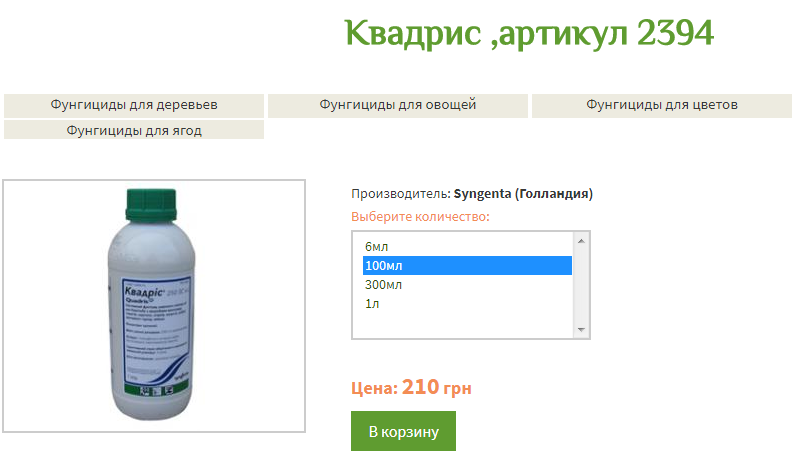Image resolution: width=798 pixels, height=462 pixels.
Task: Open the Фунгициды для ягод category
Action: point(134,130)
